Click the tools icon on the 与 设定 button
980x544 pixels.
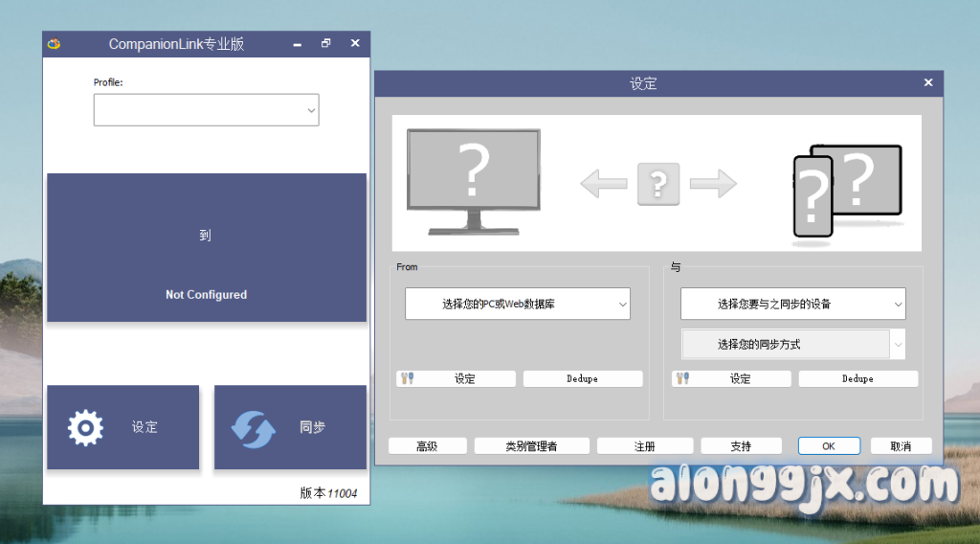(x=683, y=379)
